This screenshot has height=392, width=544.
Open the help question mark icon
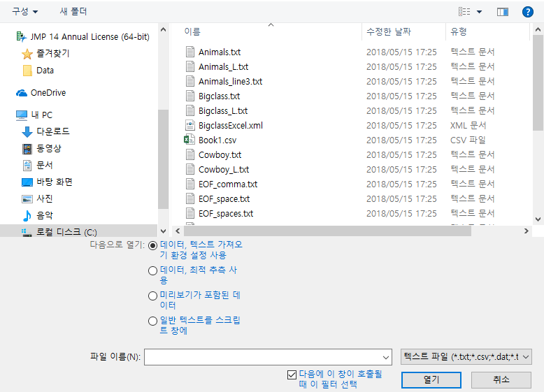coord(527,12)
